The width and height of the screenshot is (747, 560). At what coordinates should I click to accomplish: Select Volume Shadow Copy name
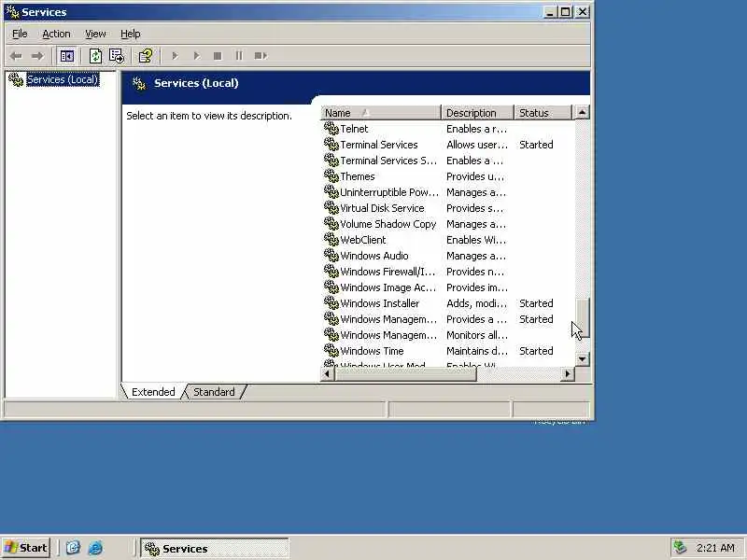click(x=388, y=224)
